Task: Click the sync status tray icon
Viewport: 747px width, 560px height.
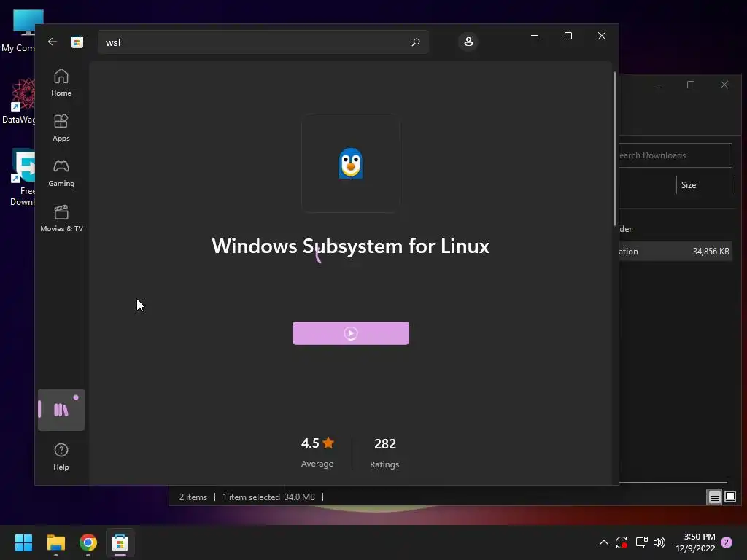Action: tap(622, 542)
